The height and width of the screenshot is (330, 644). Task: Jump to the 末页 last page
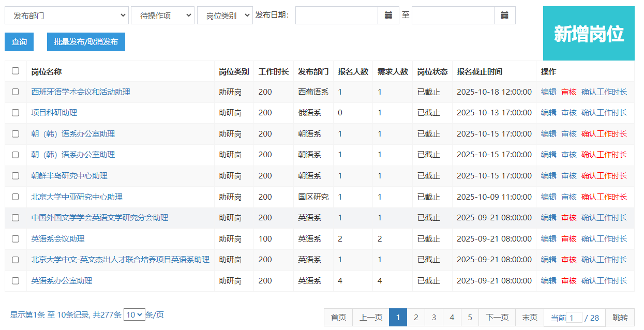(x=529, y=318)
